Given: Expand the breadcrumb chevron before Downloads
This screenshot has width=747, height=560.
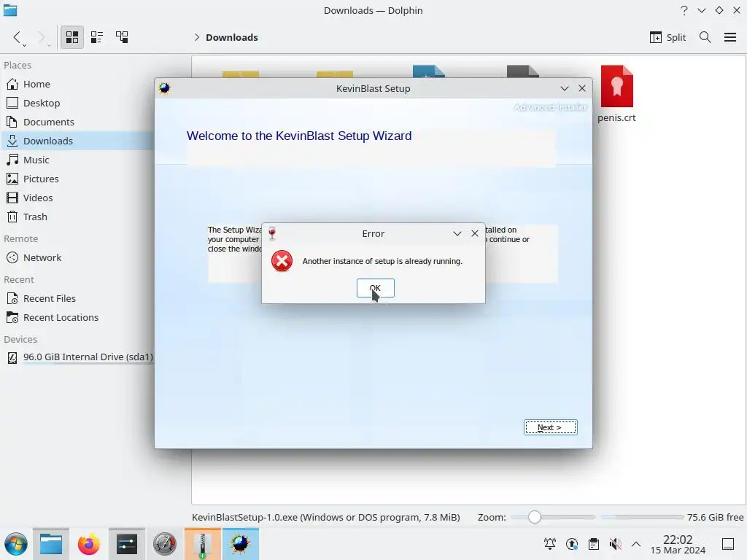Looking at the screenshot, I should (x=196, y=37).
